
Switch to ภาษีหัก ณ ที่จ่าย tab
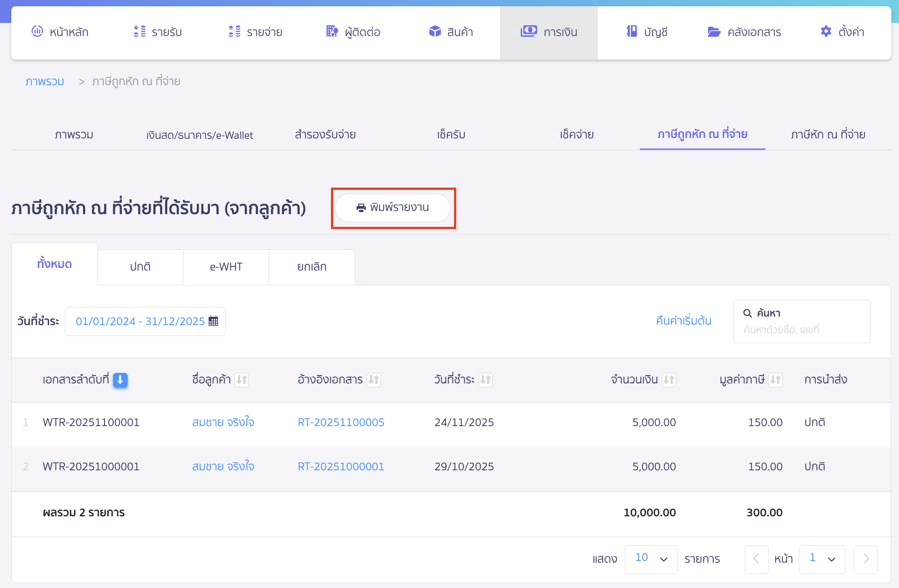click(828, 135)
